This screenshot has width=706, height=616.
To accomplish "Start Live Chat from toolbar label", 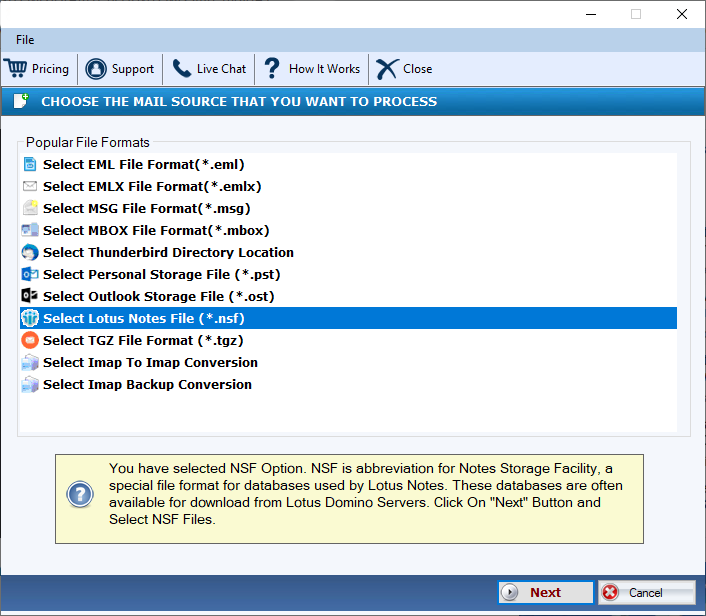I will pyautogui.click(x=221, y=69).
